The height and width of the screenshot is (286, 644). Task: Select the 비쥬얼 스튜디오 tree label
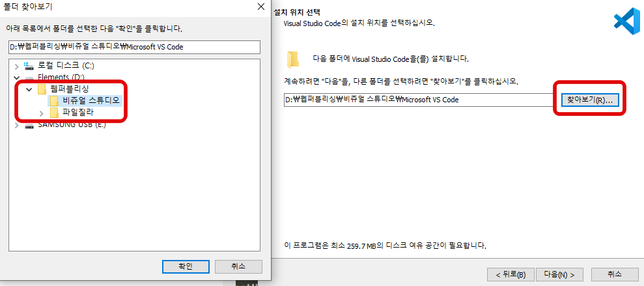pos(91,101)
